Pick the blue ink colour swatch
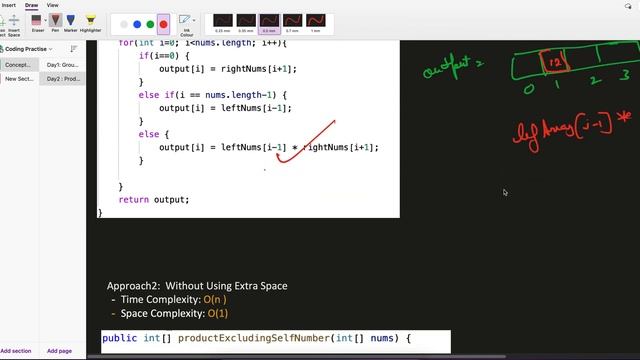640x360 pixels. click(137, 24)
